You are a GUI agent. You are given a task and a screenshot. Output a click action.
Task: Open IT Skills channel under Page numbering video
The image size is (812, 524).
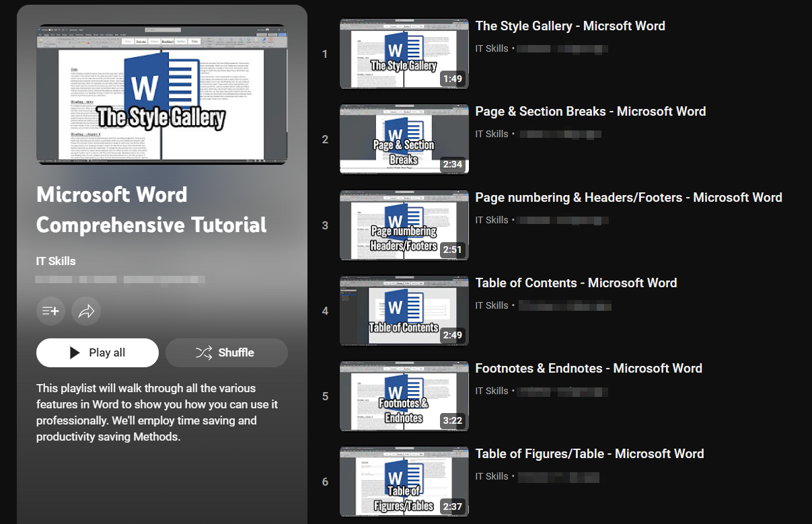tap(492, 220)
